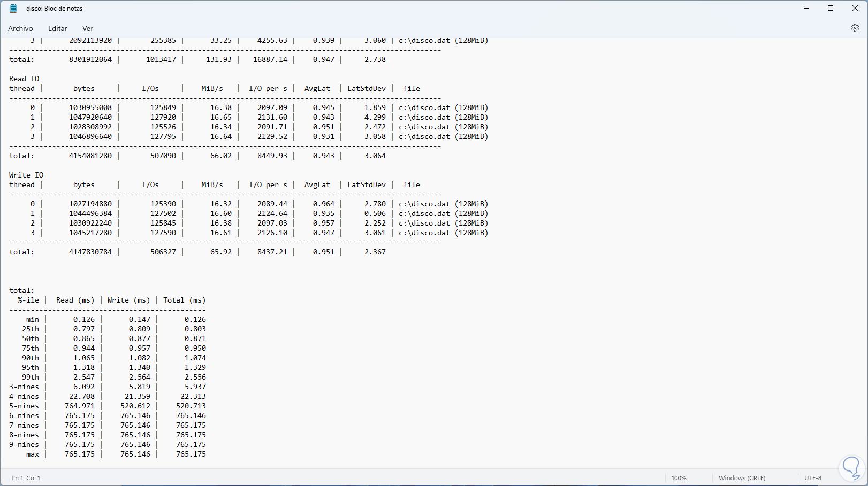Image resolution: width=868 pixels, height=486 pixels.
Task: Click the total I/Os value 1013417
Action: 161,59
